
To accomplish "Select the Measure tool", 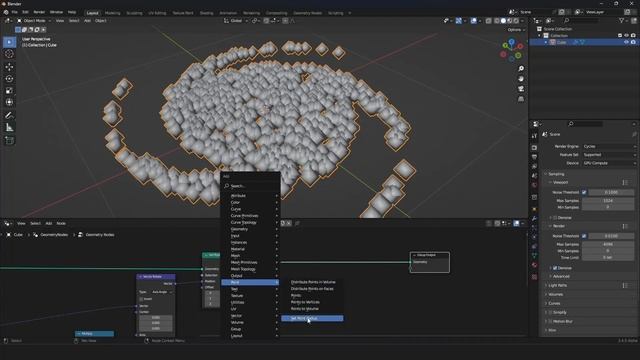I will (x=9, y=128).
